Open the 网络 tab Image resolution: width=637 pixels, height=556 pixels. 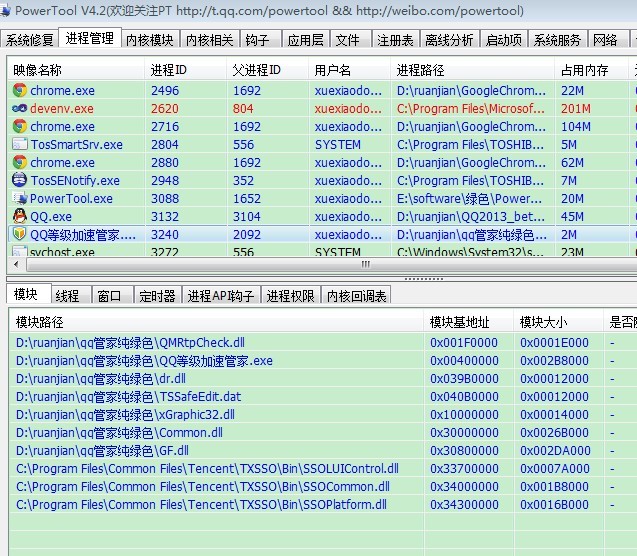(x=608, y=39)
